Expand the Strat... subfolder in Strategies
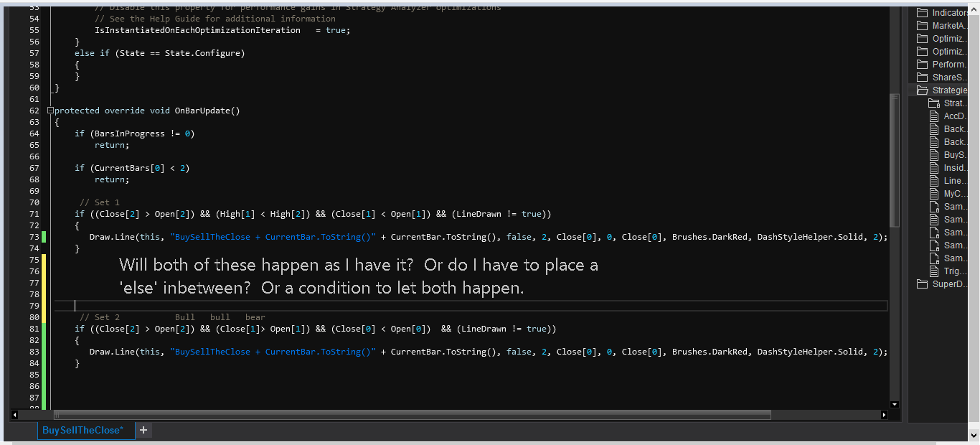The image size is (980, 445). tap(934, 103)
